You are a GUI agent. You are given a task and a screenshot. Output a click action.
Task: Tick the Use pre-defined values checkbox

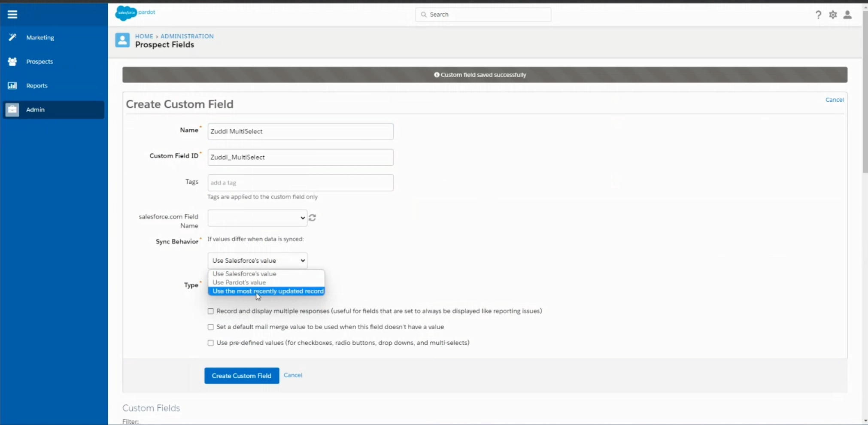pos(211,343)
